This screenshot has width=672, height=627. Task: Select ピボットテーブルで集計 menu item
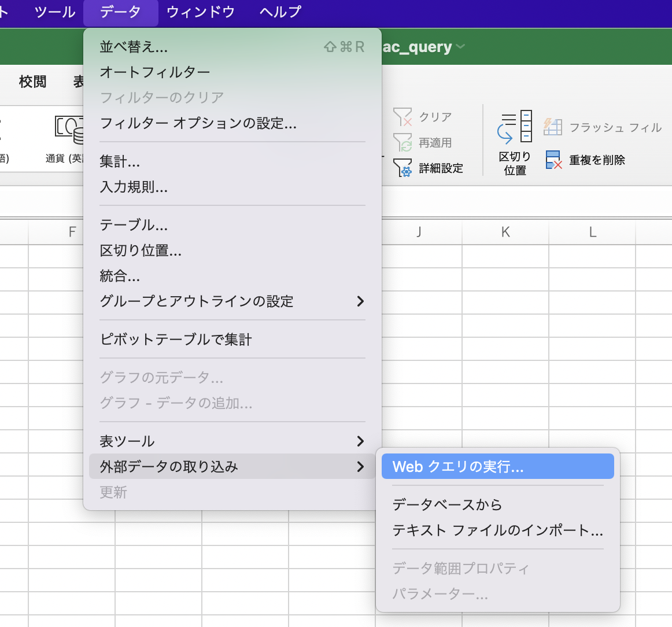tap(232, 340)
